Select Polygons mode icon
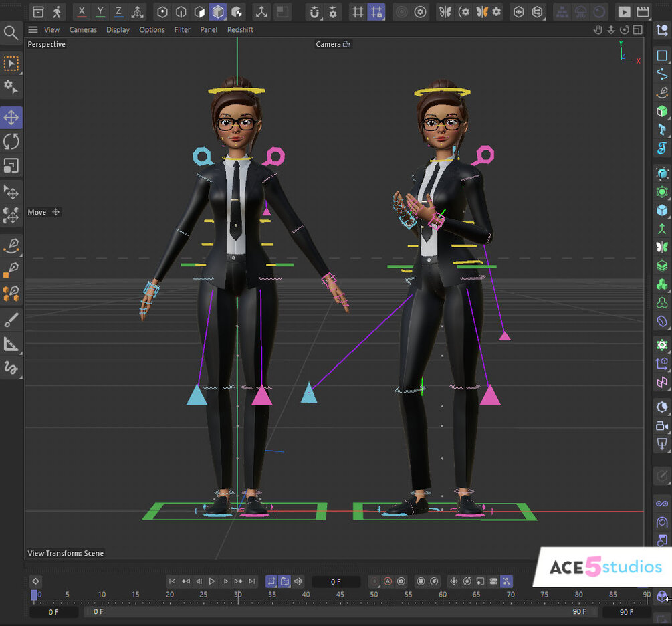 [x=199, y=12]
